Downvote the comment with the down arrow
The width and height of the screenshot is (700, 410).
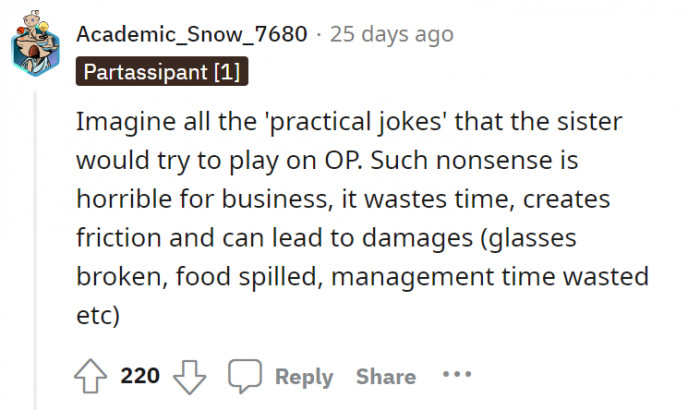(189, 377)
